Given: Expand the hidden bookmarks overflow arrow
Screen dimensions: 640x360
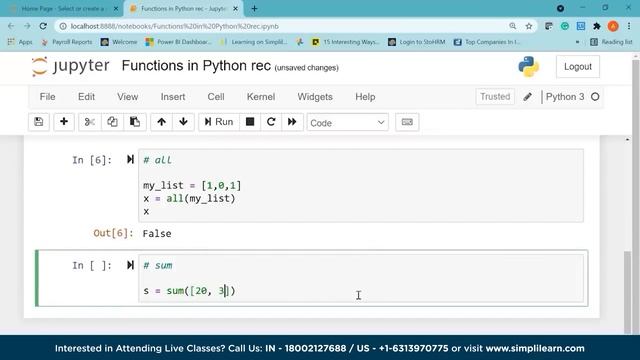Looking at the screenshot, I should tap(577, 42).
